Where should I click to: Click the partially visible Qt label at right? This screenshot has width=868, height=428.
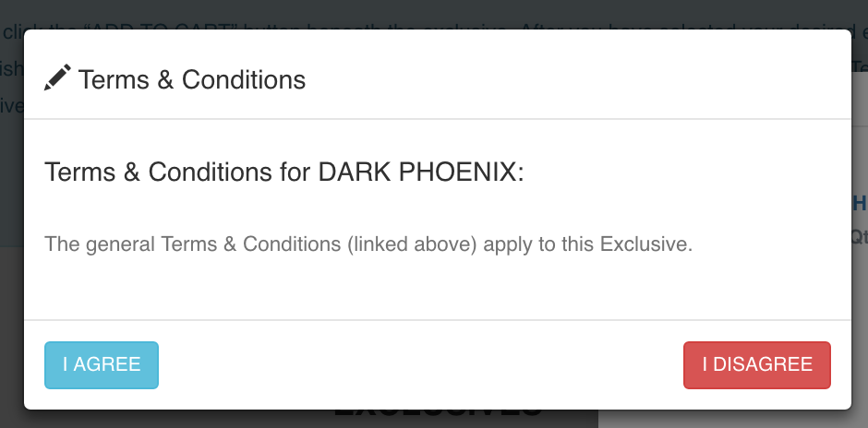(x=860, y=237)
